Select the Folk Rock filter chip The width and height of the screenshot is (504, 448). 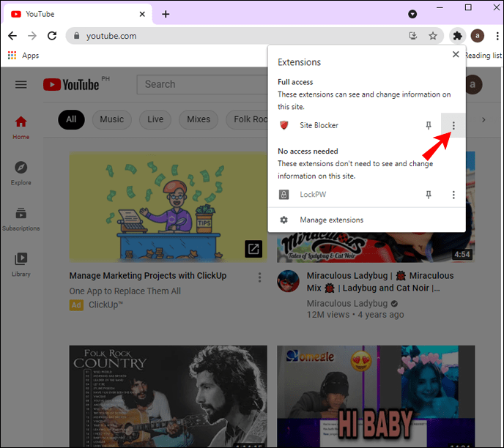[x=247, y=119]
